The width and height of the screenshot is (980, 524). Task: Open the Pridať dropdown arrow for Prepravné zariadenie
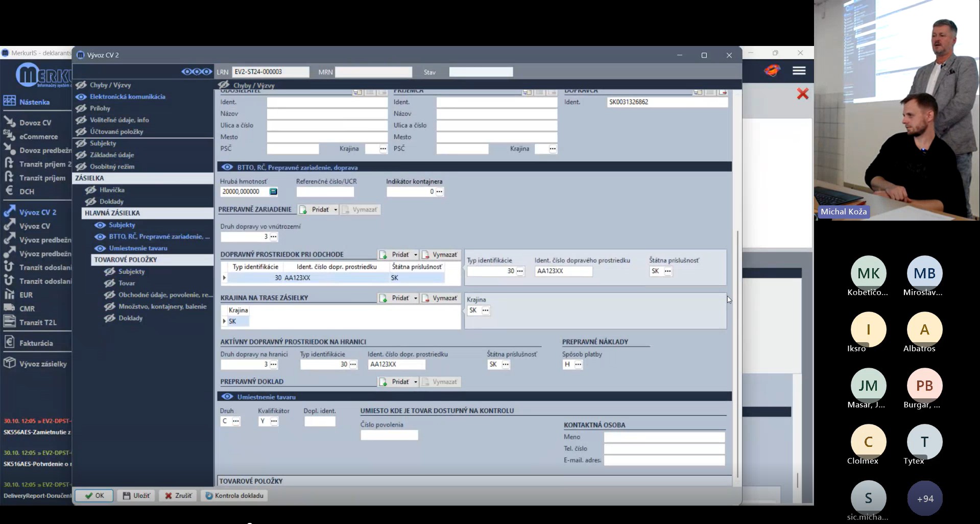coord(336,210)
